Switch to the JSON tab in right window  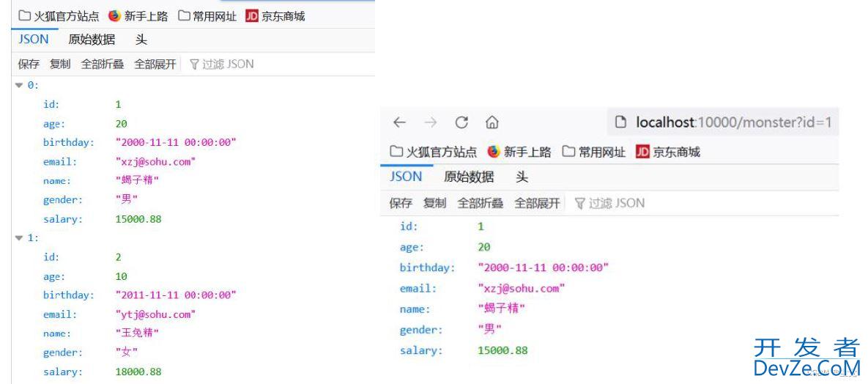(x=406, y=177)
